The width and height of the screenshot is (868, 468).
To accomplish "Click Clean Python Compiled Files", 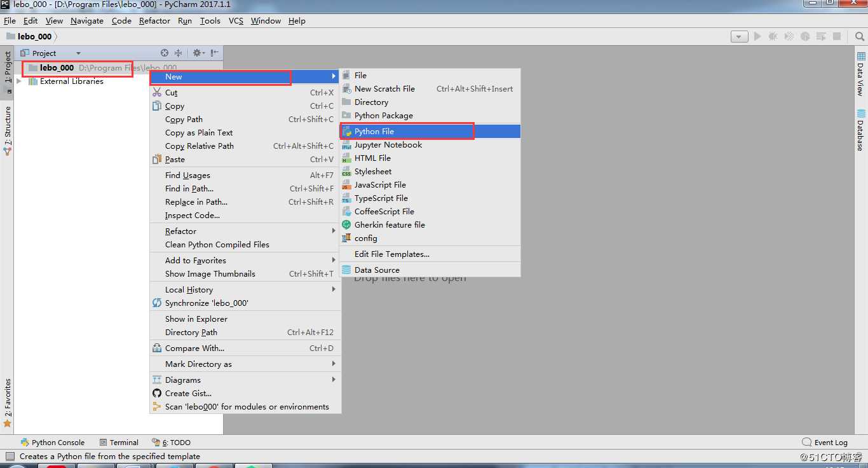I will click(x=245, y=244).
